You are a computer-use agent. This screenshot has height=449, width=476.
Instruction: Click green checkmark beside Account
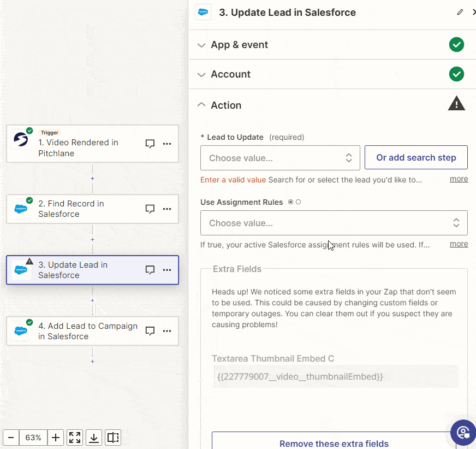(456, 74)
